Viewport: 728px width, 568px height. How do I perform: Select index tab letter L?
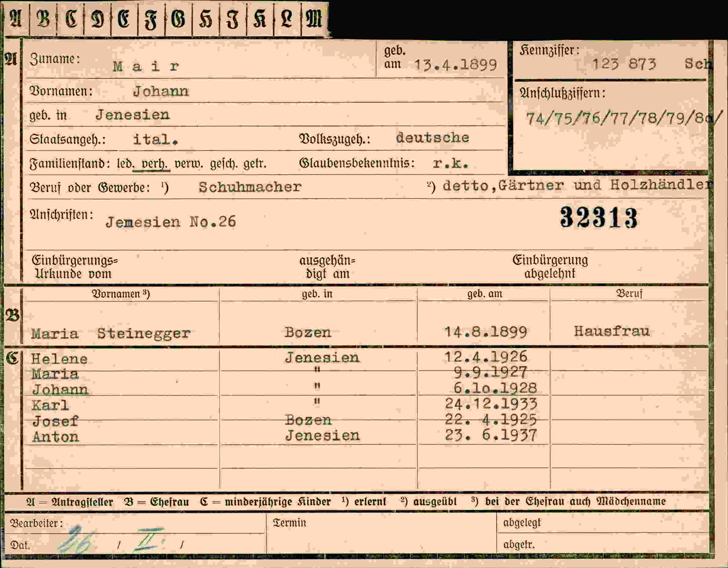[287, 19]
